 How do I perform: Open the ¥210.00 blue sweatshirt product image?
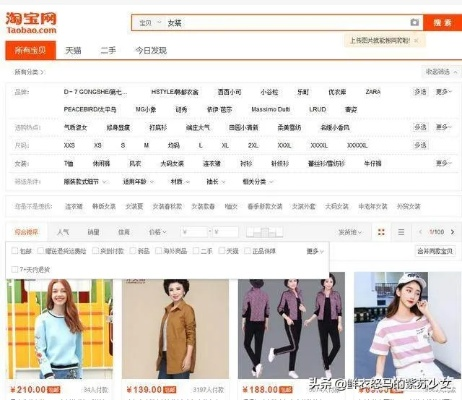pyautogui.click(x=60, y=329)
